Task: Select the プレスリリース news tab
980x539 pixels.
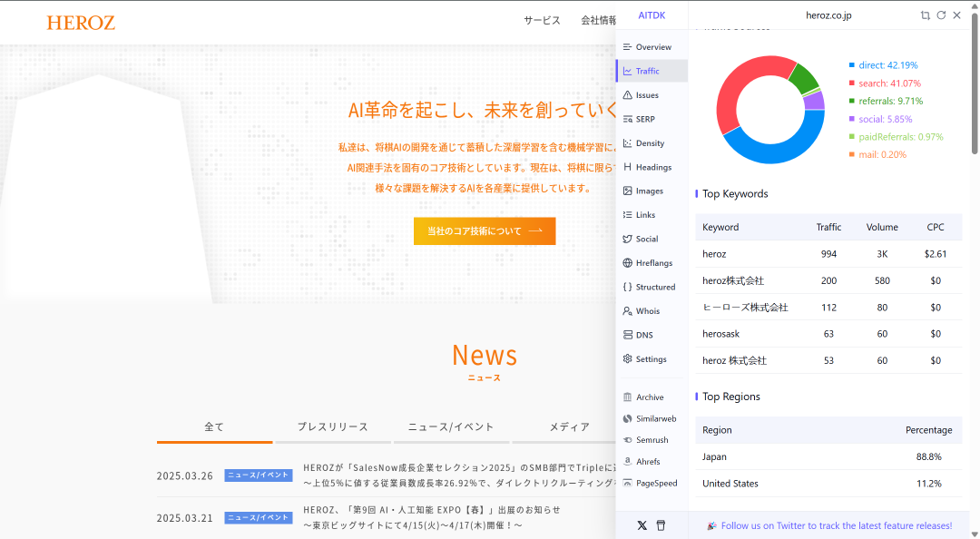Action: (332, 427)
